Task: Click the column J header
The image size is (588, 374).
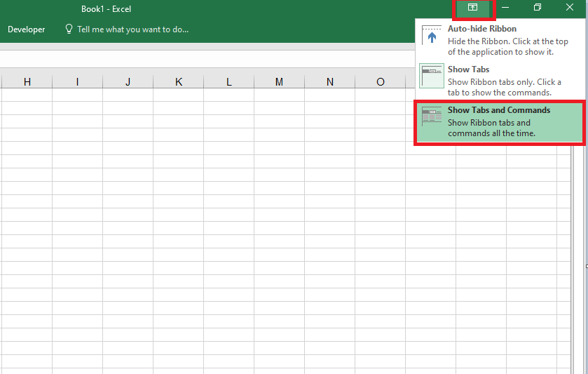Action: pos(128,82)
